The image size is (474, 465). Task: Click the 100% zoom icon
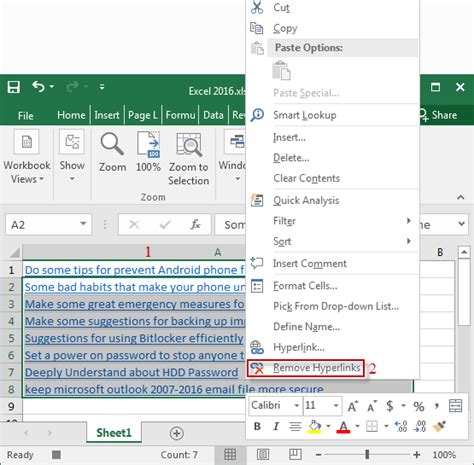click(148, 144)
